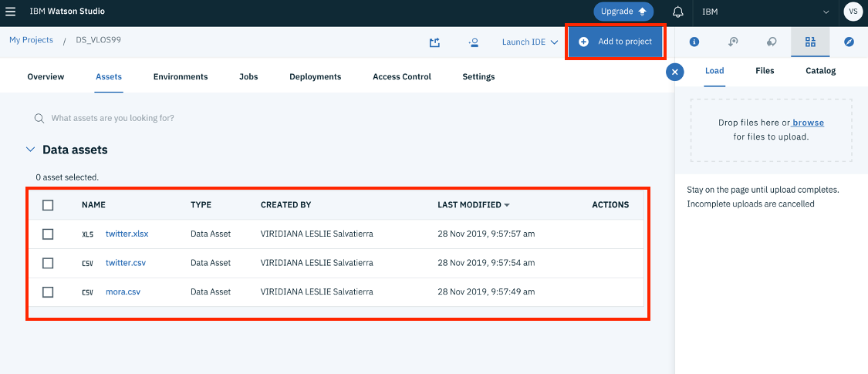The image size is (868, 374).
Task: Close the data side panel
Action: (675, 72)
